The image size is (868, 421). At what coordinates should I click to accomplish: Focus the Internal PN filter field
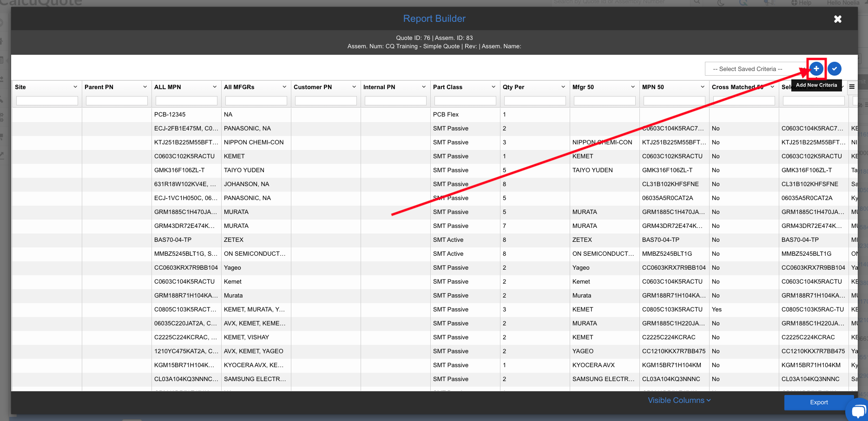tap(395, 101)
